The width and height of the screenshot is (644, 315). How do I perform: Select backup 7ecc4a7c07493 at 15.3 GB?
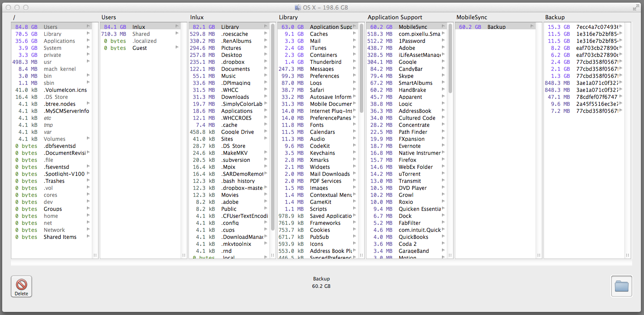[584, 27]
